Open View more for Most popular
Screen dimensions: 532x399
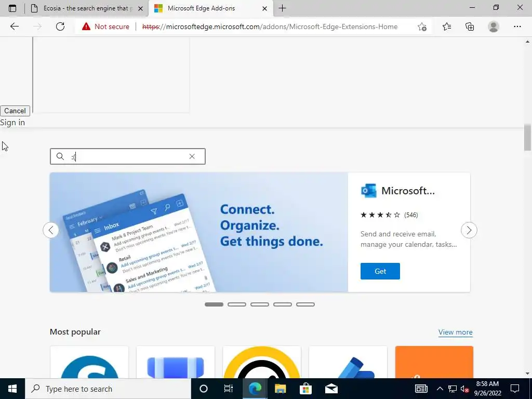(x=455, y=332)
